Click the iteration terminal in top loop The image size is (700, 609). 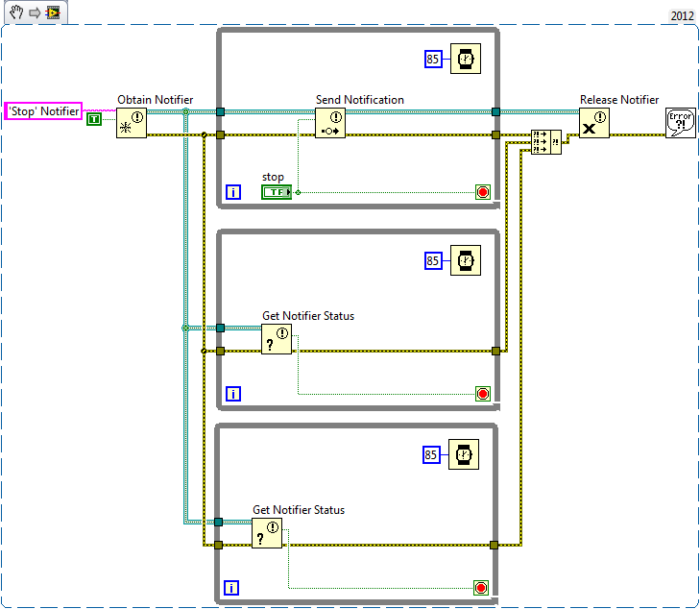[x=233, y=192]
